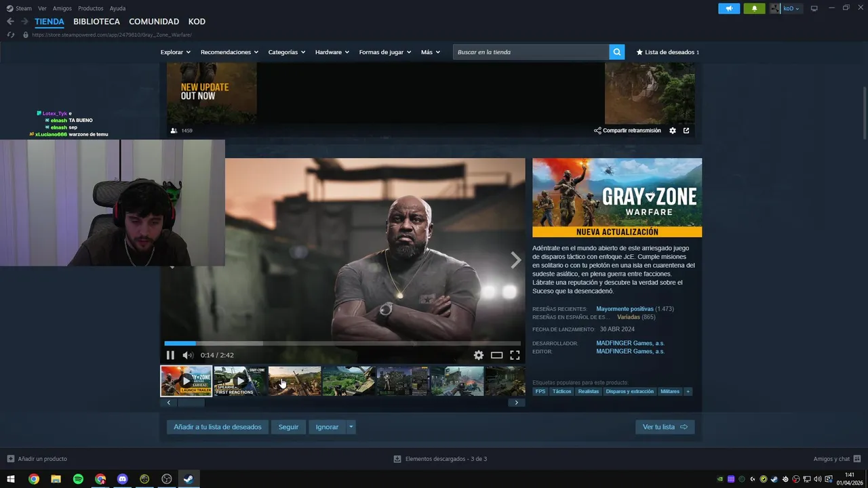Image resolution: width=868 pixels, height=488 pixels.
Task: Open the Ayuda menu
Action: (x=117, y=8)
